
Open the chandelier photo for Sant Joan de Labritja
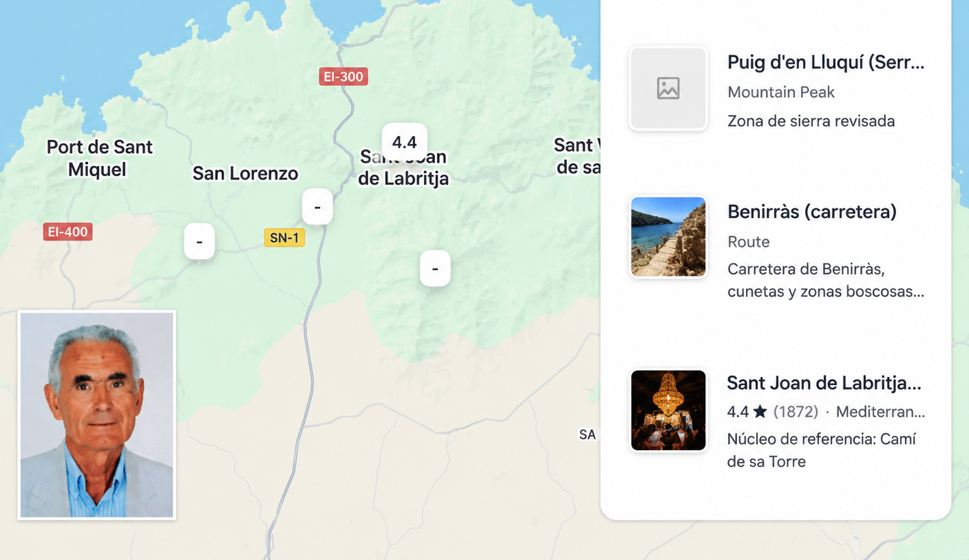pyautogui.click(x=668, y=410)
